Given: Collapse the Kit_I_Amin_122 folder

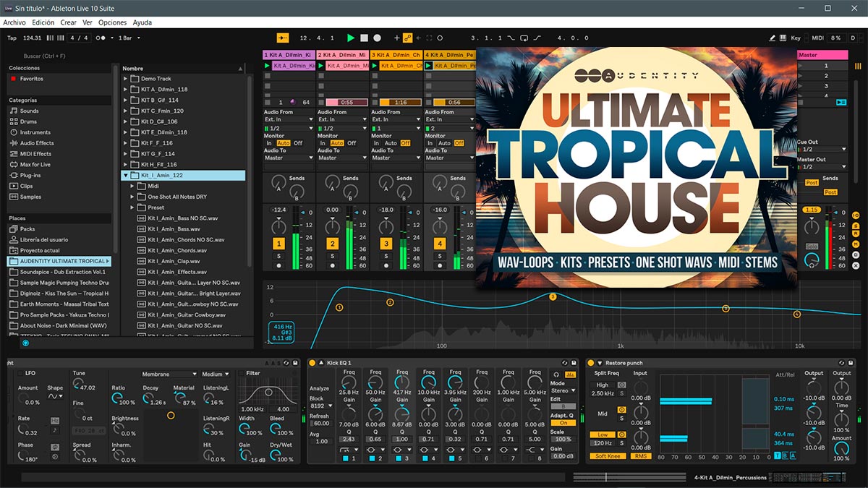Looking at the screenshot, I should (126, 176).
